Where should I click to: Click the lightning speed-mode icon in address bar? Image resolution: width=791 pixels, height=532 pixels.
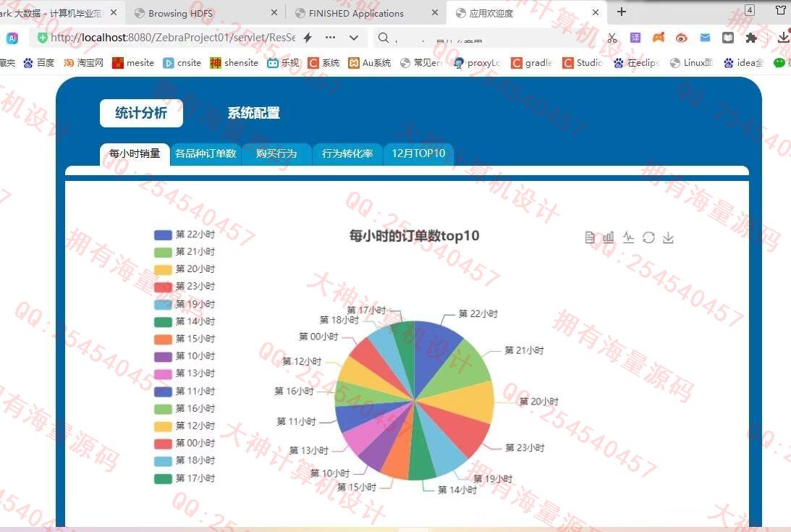308,38
